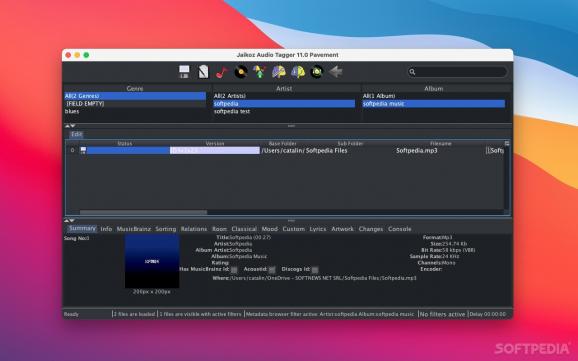Image resolution: width=578 pixels, height=361 pixels.
Task: Click the first purple-yellow brain icon
Action: [x=279, y=72]
